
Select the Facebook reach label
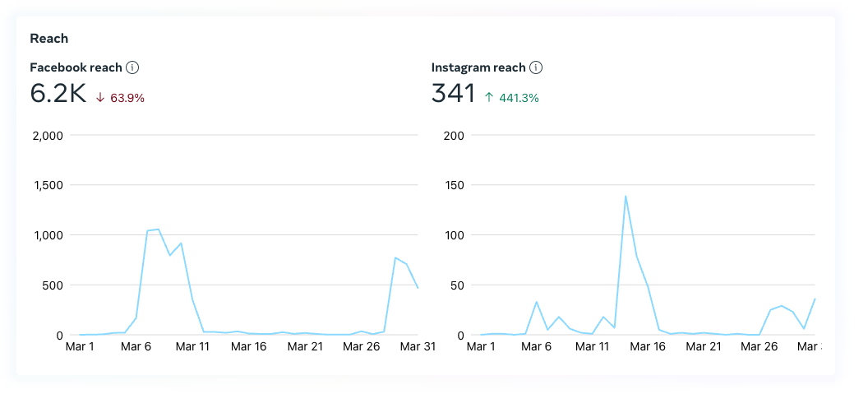click(76, 67)
